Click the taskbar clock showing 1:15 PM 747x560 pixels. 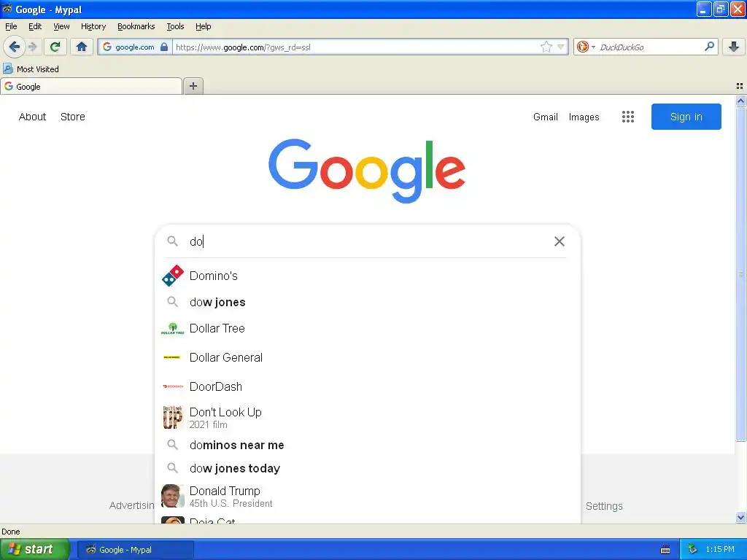point(720,549)
